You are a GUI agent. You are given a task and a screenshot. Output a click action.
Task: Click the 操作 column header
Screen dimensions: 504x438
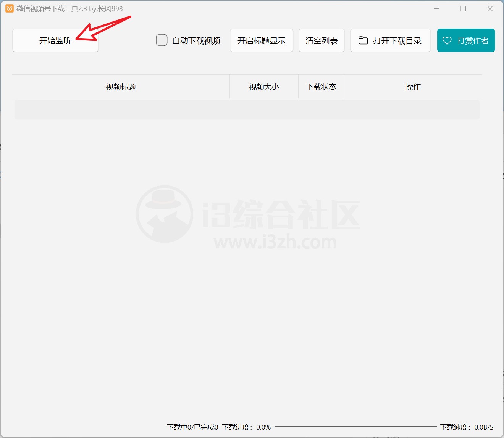click(x=412, y=87)
